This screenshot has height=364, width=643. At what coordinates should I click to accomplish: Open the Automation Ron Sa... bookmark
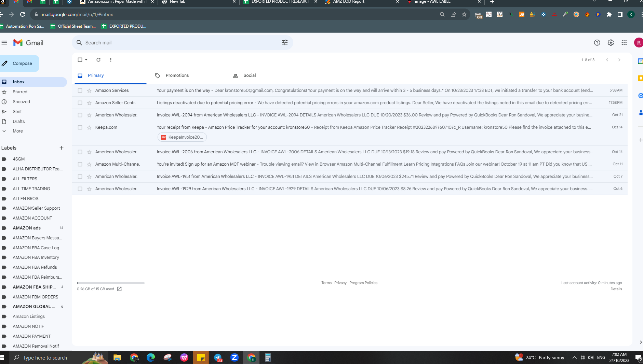23,26
